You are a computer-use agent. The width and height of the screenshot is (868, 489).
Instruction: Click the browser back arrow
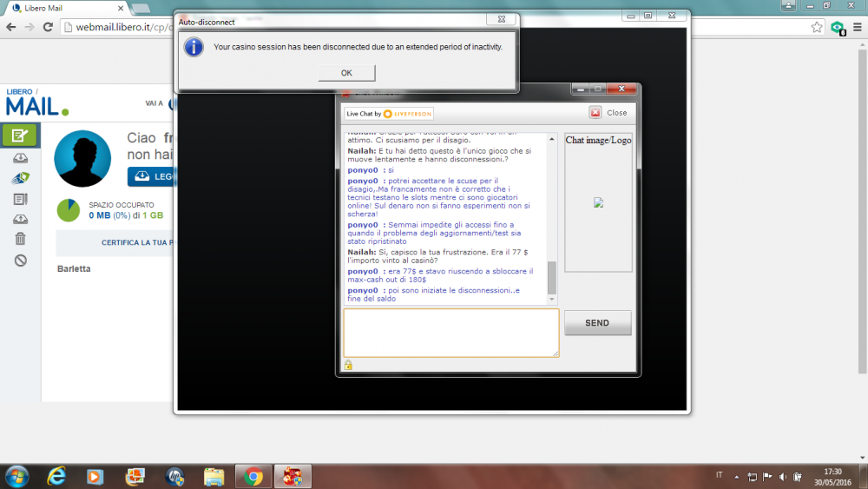11,27
